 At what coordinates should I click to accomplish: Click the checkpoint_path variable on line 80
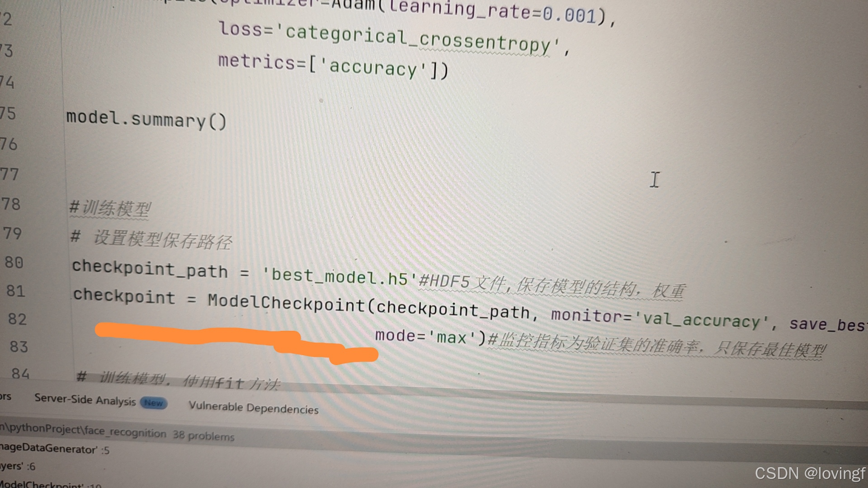pos(150,268)
